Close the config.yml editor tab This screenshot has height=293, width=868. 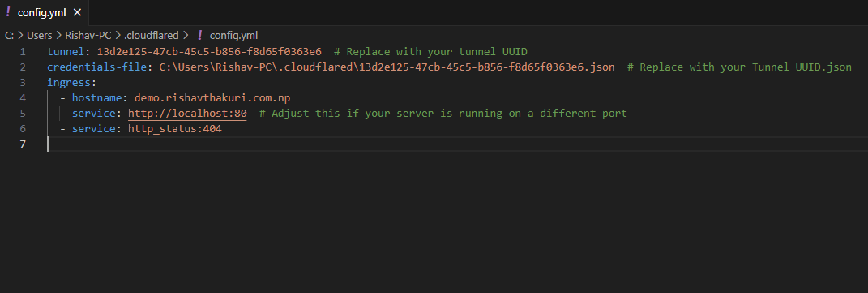click(77, 12)
